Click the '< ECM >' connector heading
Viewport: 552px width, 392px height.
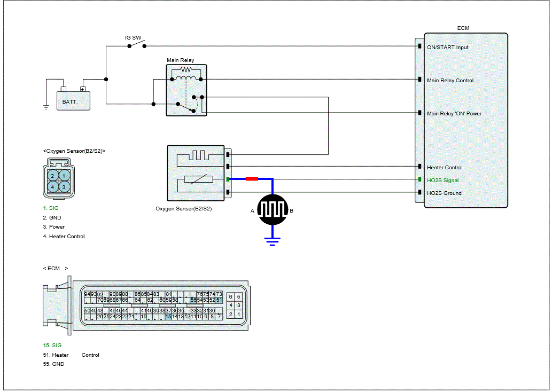coord(56,269)
